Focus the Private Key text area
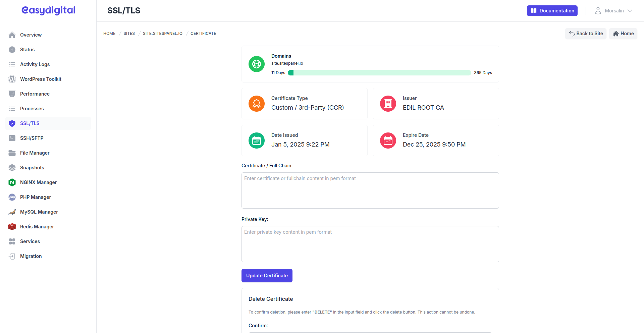 pos(370,244)
